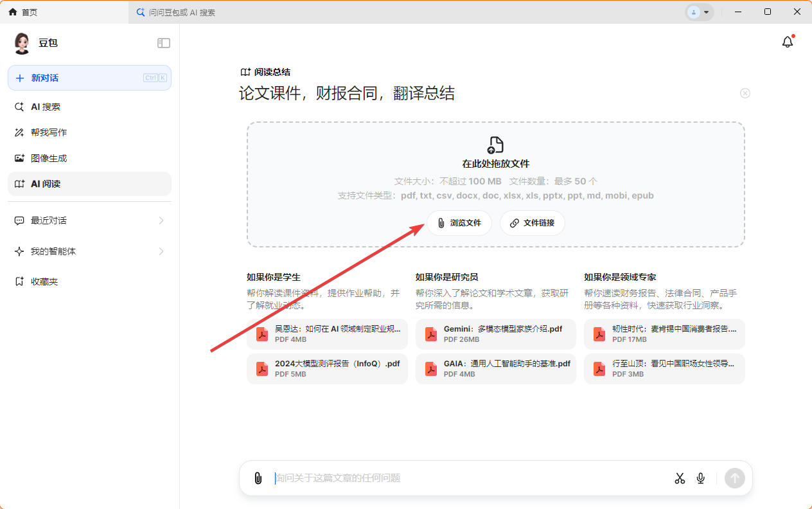Expand 最近对话 chevron
812x509 pixels.
coord(161,220)
